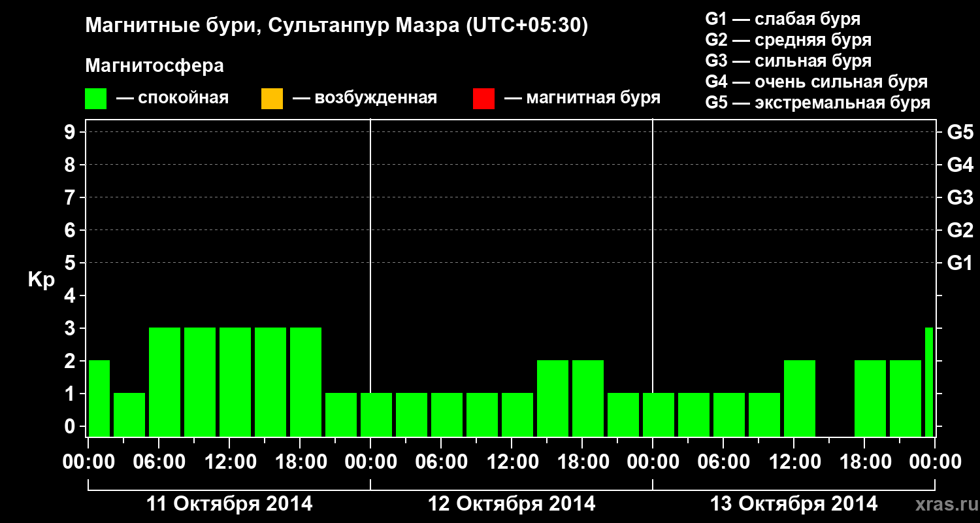This screenshot has width=980, height=523.
Task: Click the right-axis G1 label
Action: click(x=960, y=263)
